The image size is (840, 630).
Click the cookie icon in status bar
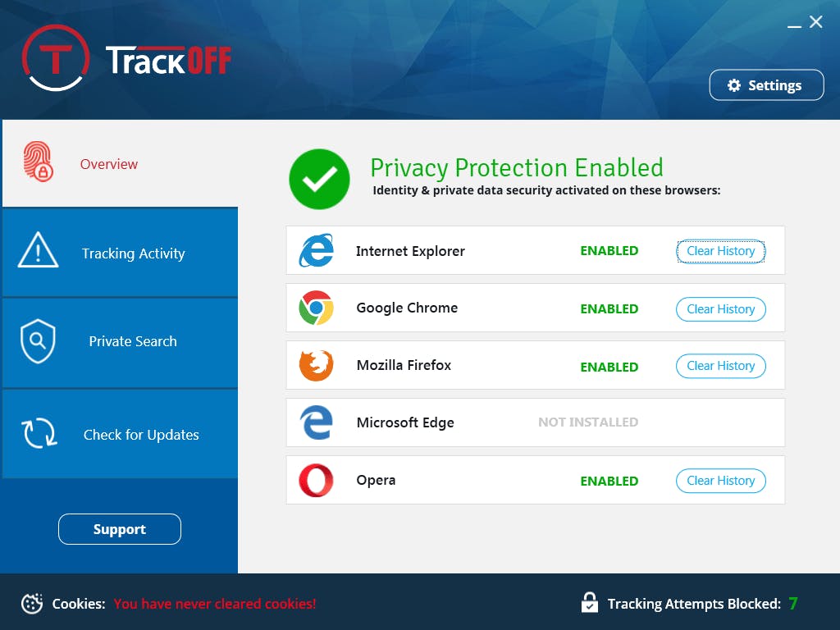tap(32, 604)
